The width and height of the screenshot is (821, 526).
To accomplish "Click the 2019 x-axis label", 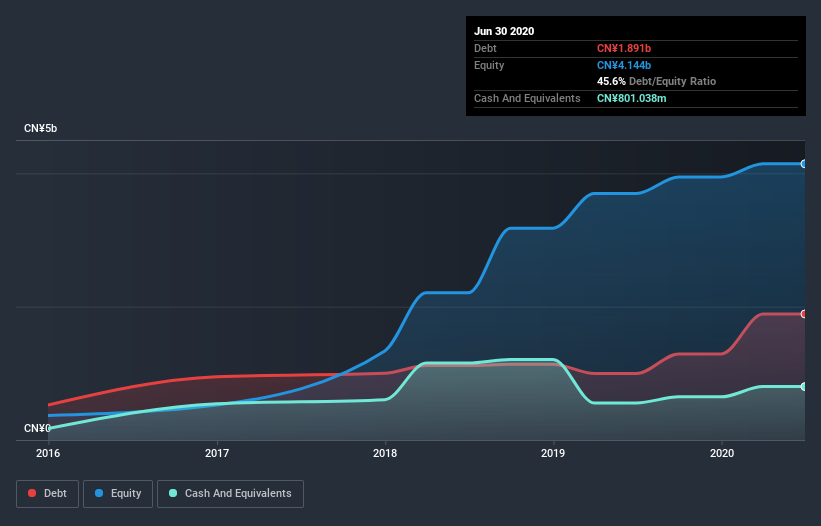I will (553, 453).
